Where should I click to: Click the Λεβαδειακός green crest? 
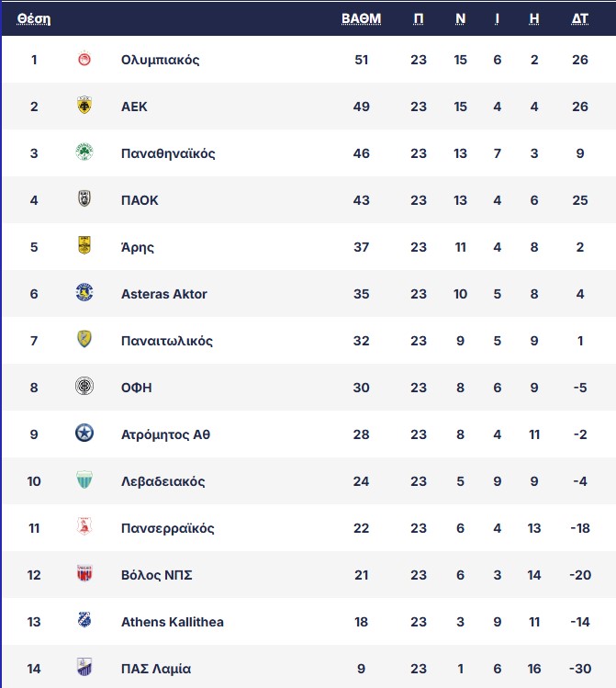click(x=84, y=480)
